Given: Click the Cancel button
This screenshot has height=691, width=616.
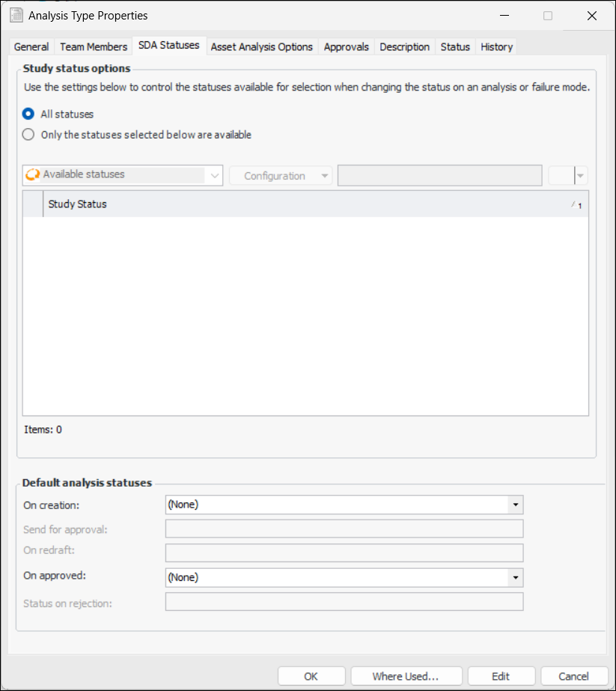Looking at the screenshot, I should (x=573, y=677).
